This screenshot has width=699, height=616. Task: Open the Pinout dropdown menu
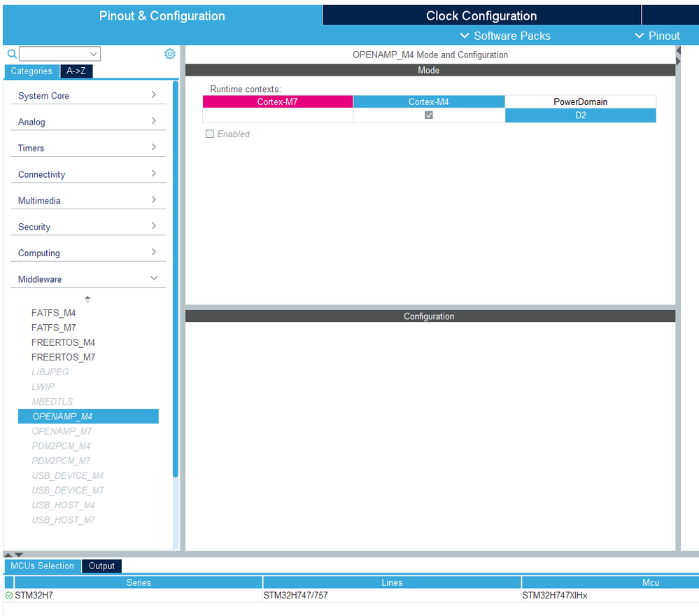[x=657, y=36]
